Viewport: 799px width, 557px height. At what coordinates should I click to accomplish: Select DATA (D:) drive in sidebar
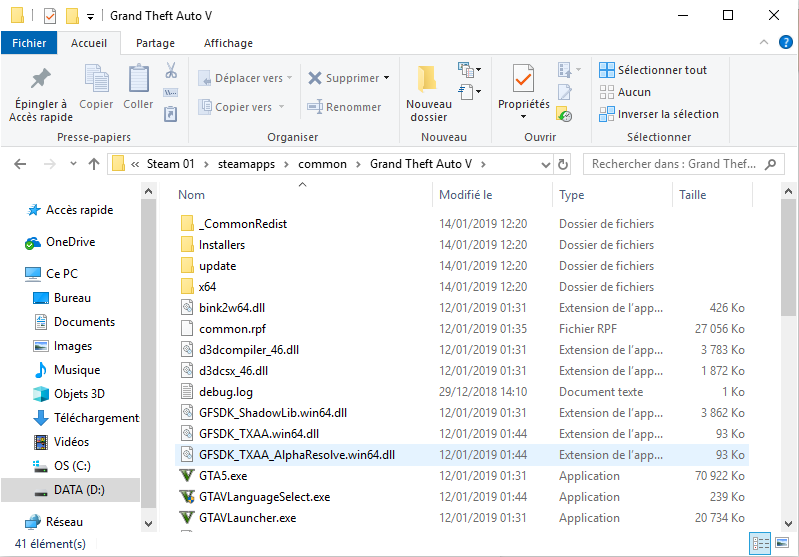[70, 490]
